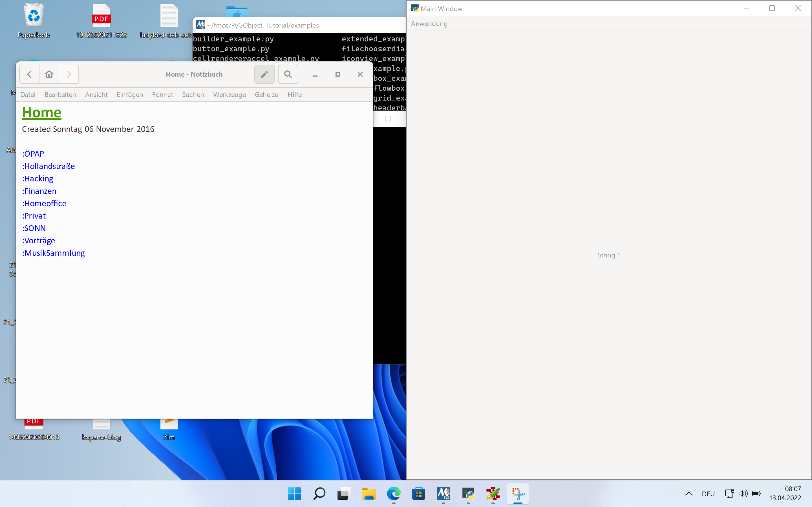
Task: Enable the unchecked checkbox in the example window
Action: [388, 118]
